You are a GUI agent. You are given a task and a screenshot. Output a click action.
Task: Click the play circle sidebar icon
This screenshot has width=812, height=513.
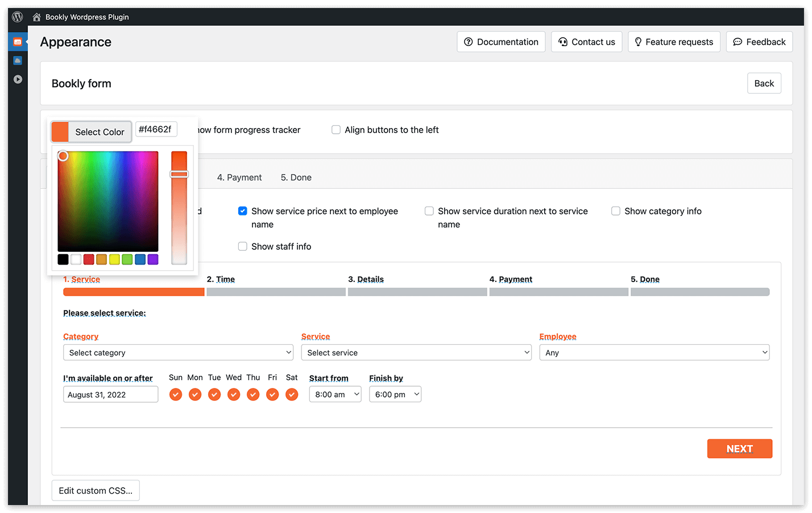18,79
